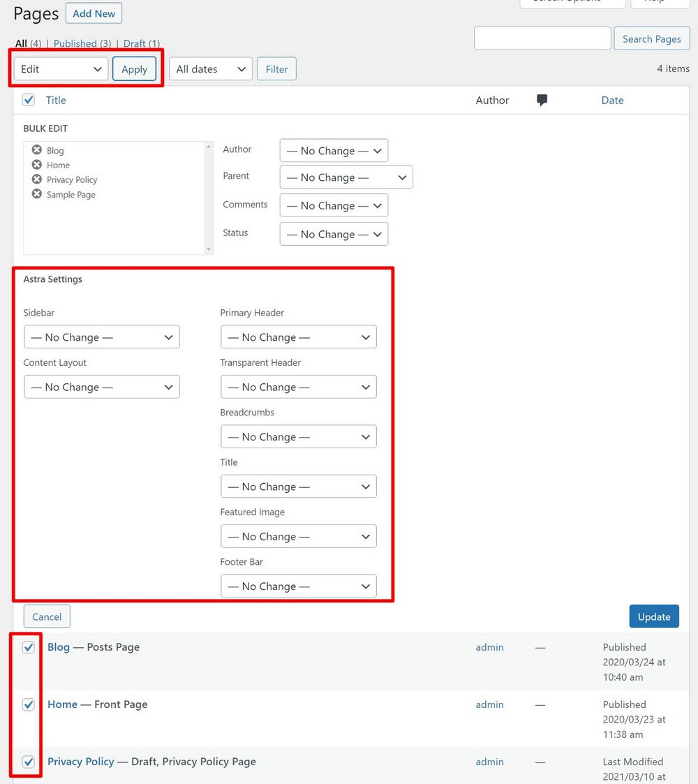Uncheck the Blog page checkbox
This screenshot has width=698, height=784.
click(x=29, y=647)
